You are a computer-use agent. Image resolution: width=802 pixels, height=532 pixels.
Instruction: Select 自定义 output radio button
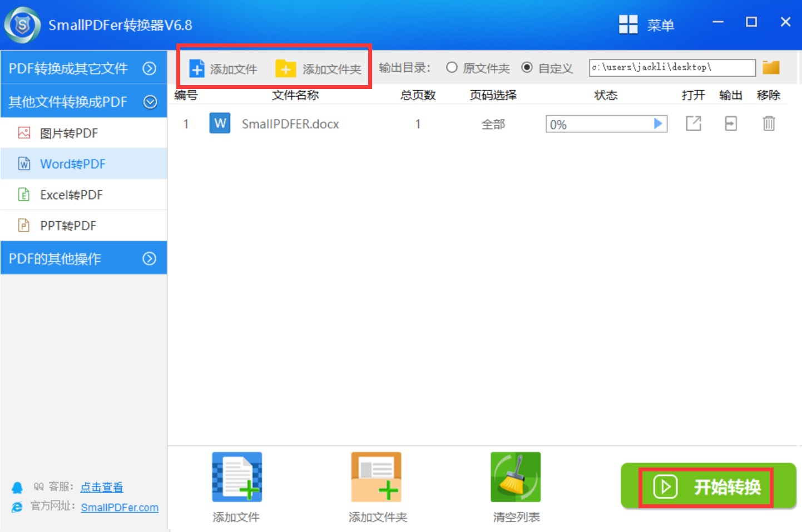(527, 67)
